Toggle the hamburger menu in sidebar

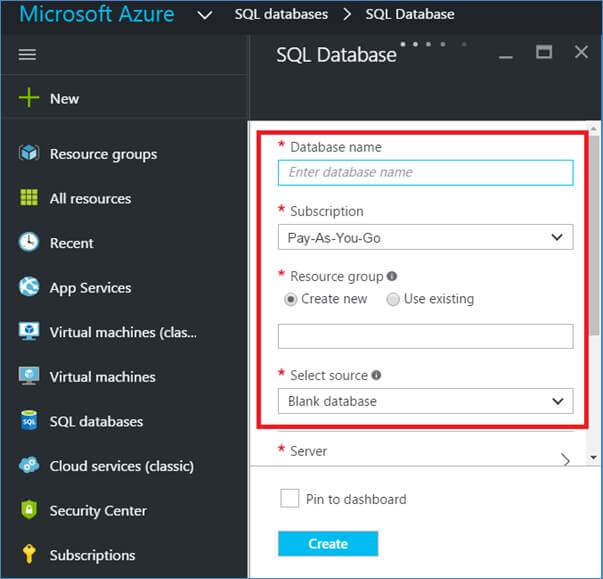point(28,55)
